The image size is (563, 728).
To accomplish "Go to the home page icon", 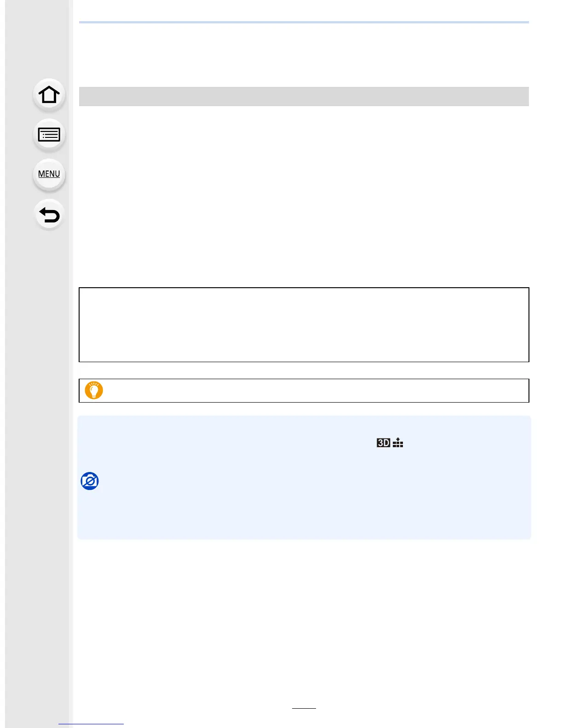I will coord(49,95).
